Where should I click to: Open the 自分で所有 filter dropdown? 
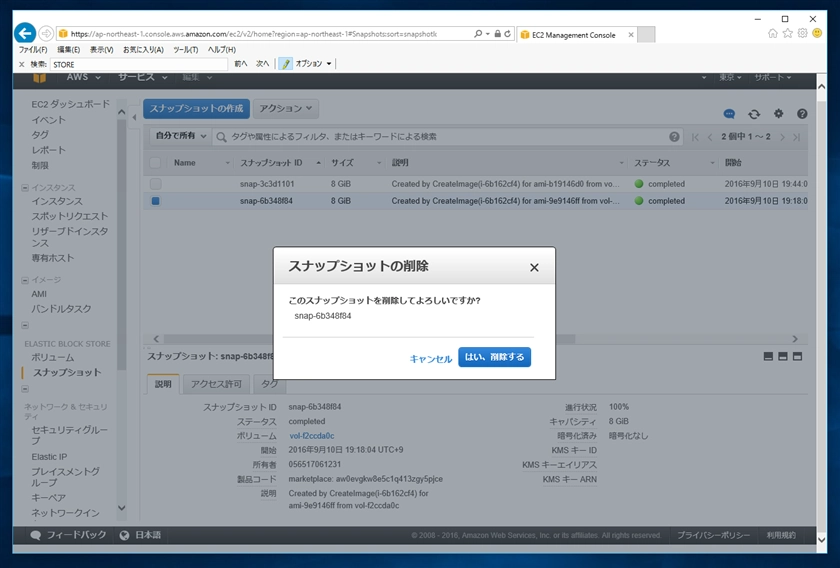(181, 136)
